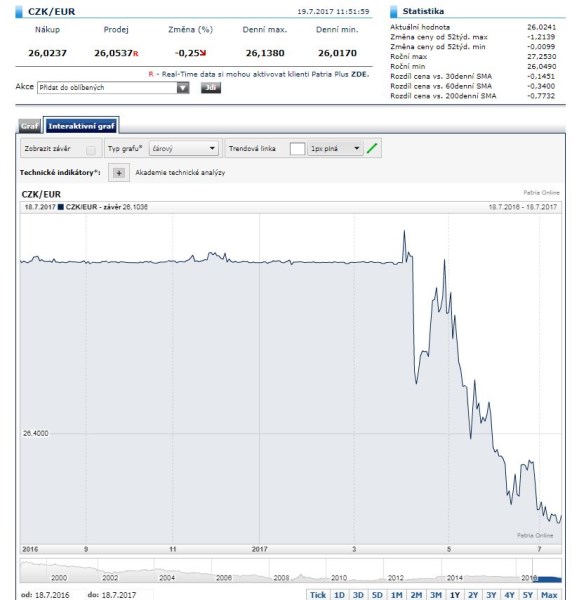The height and width of the screenshot is (600, 572).
Task: Click the Denní min. value 26,0170
Action: click(337, 53)
